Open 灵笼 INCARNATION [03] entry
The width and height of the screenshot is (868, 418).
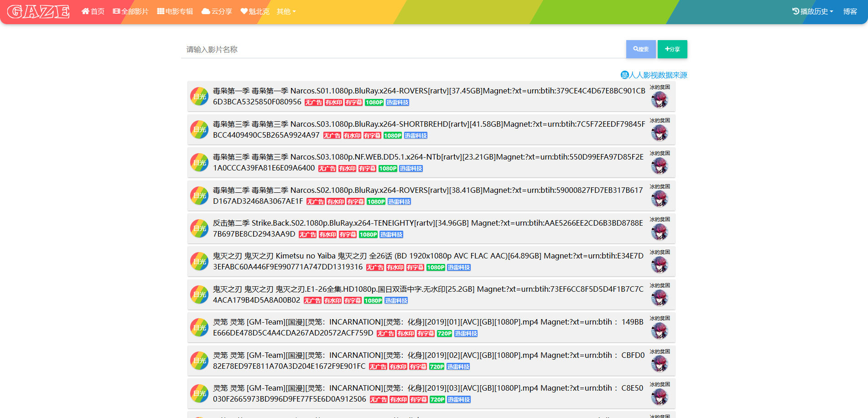coord(428,393)
